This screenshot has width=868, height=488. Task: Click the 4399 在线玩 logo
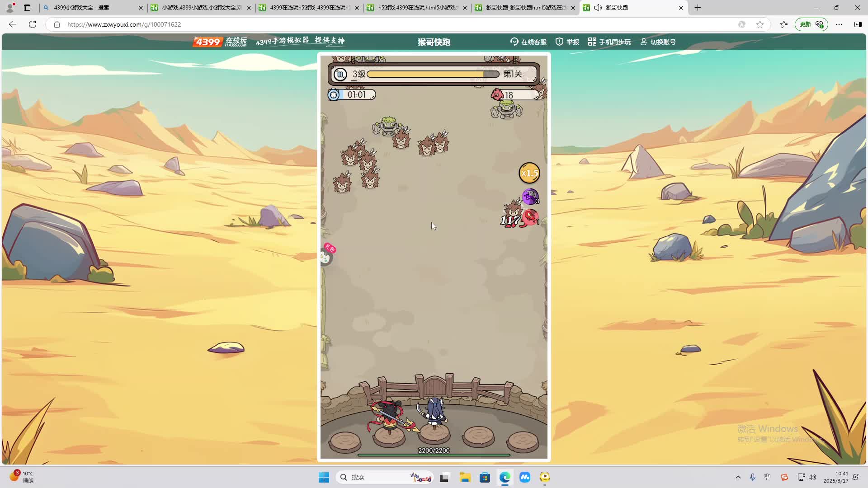point(220,42)
